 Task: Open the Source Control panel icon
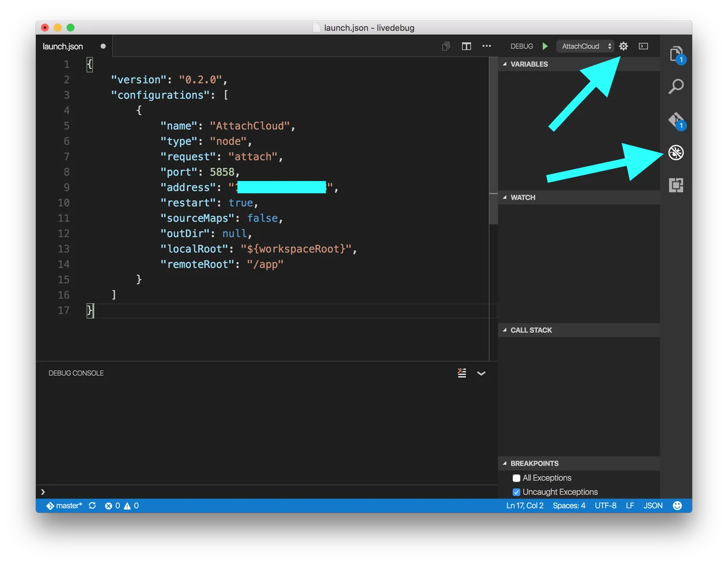tap(676, 120)
